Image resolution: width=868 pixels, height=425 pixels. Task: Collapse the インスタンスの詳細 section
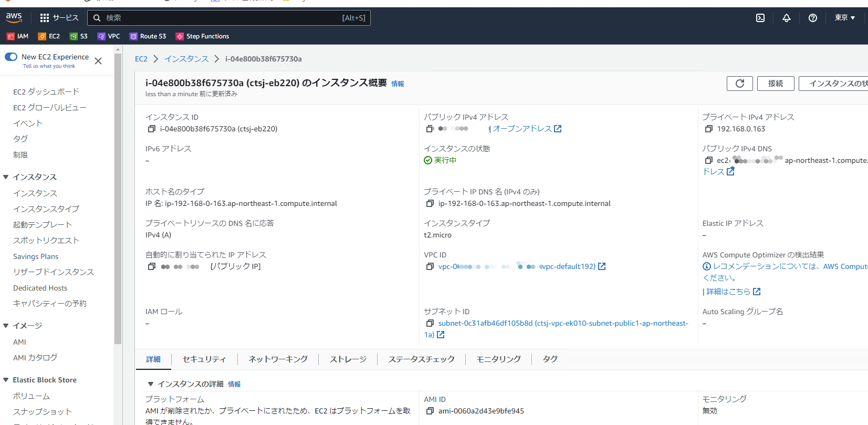[x=151, y=384]
